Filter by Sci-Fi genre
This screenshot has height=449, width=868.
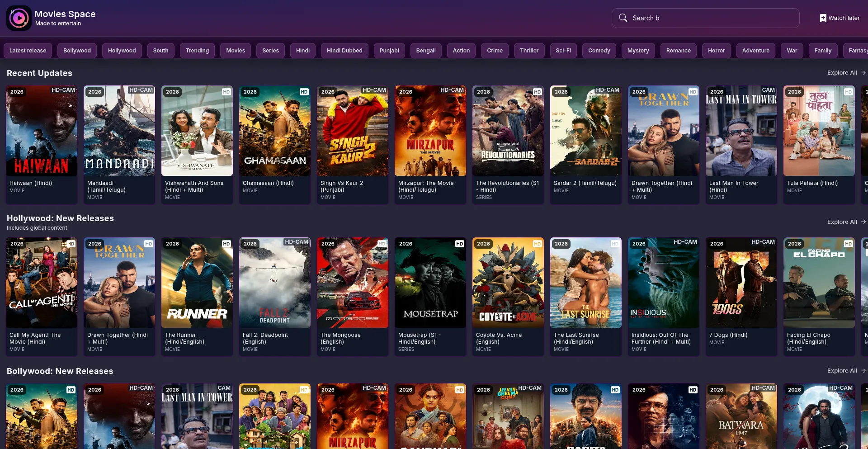[x=563, y=51]
